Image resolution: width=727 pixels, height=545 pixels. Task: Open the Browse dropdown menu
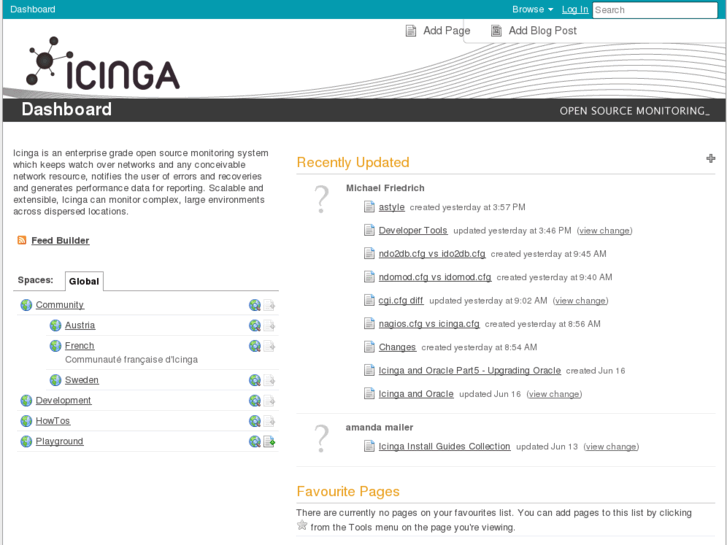click(x=532, y=9)
